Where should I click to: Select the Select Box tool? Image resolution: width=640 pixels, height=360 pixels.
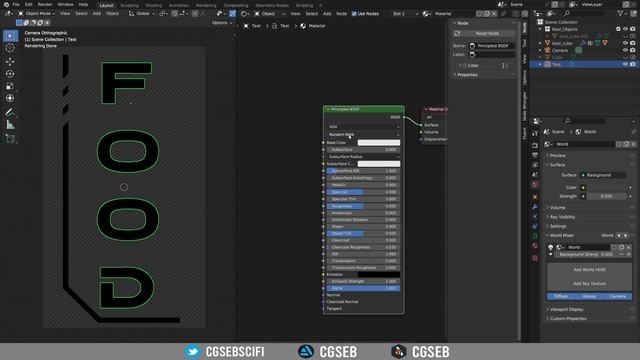coord(10,36)
